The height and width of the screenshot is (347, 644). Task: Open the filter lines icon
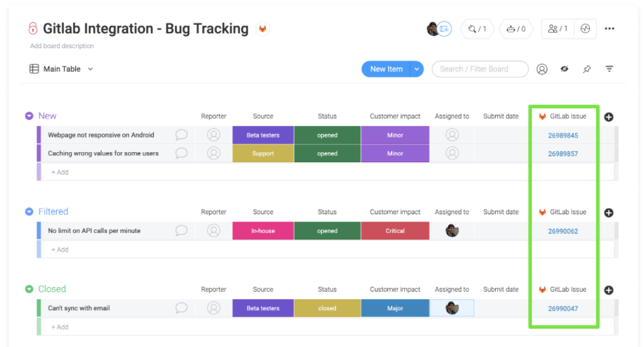tap(609, 69)
